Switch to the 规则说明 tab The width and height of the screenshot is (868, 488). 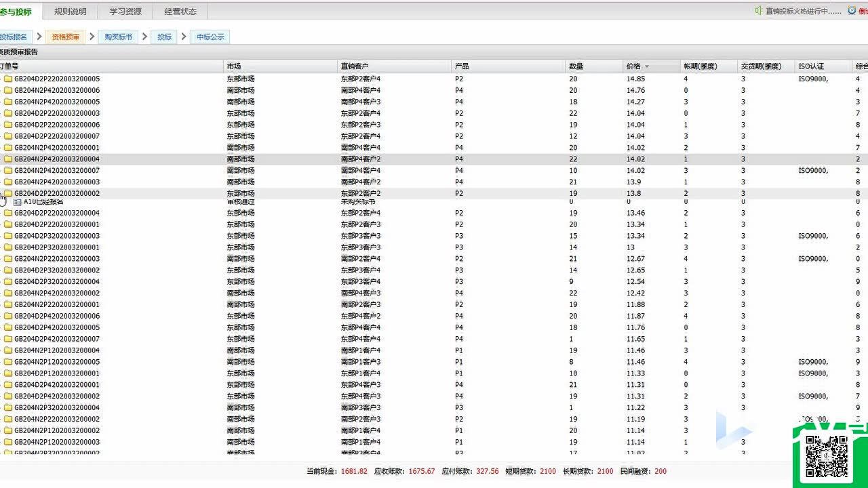point(71,12)
